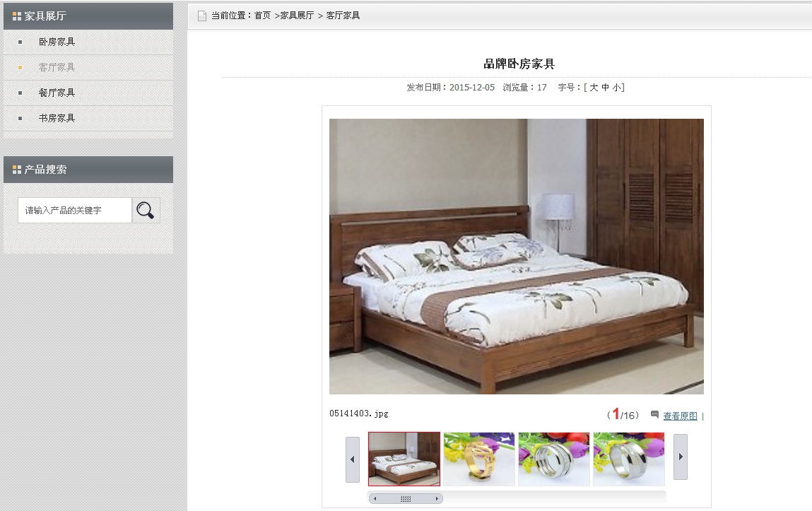This screenshot has height=511, width=812.
Task: Click the magnifying glass search icon
Action: tap(146, 210)
